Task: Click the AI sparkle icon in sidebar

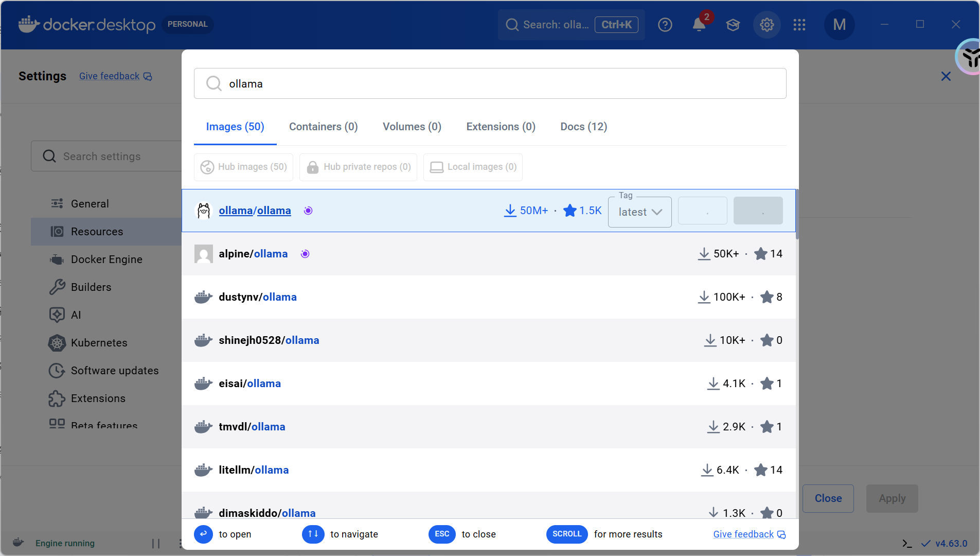Action: (x=57, y=315)
